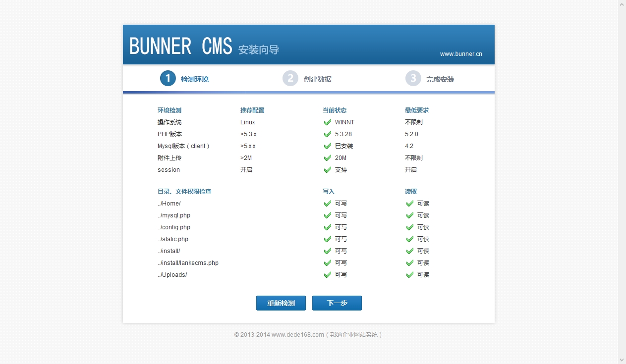
Task: Click the 最低要求 column header
Action: coord(417,110)
